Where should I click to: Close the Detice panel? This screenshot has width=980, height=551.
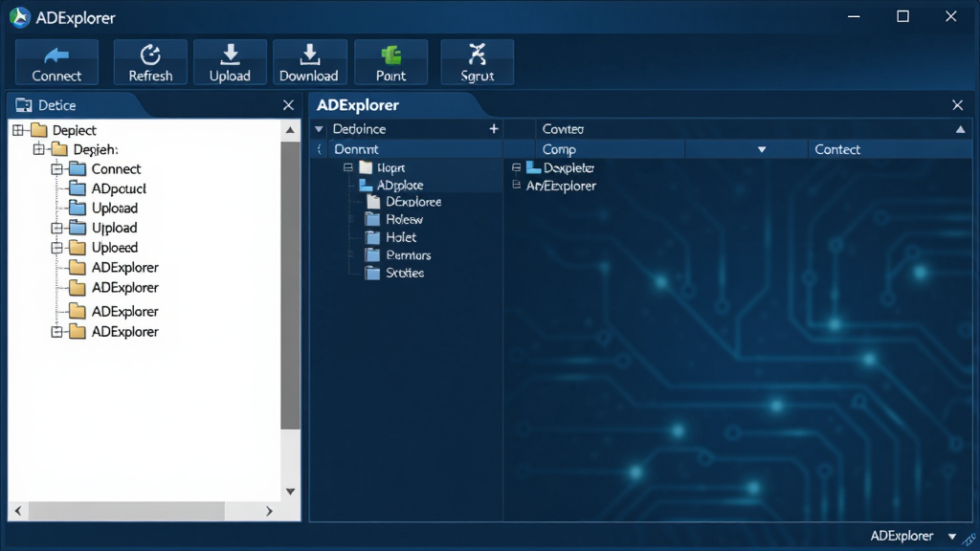pyautogui.click(x=288, y=105)
